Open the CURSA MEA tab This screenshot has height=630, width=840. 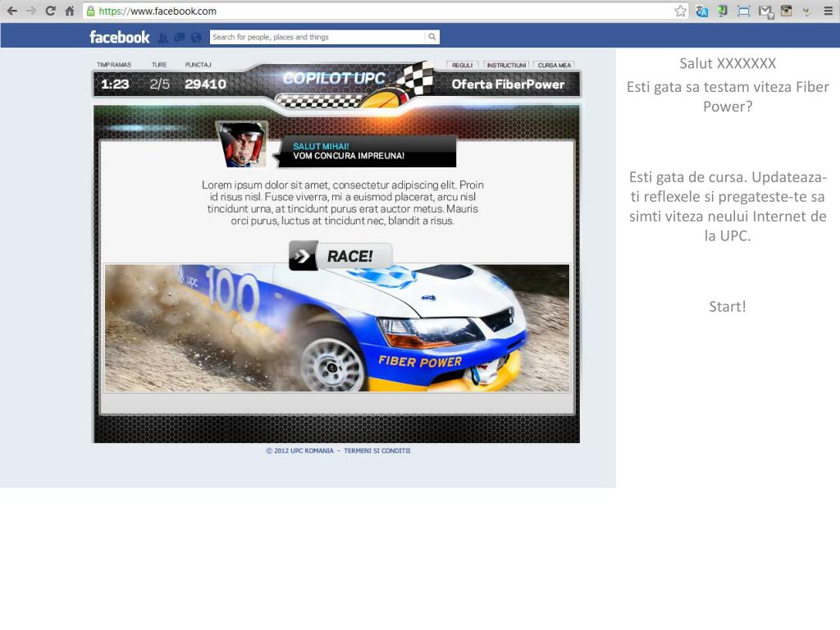point(555,65)
